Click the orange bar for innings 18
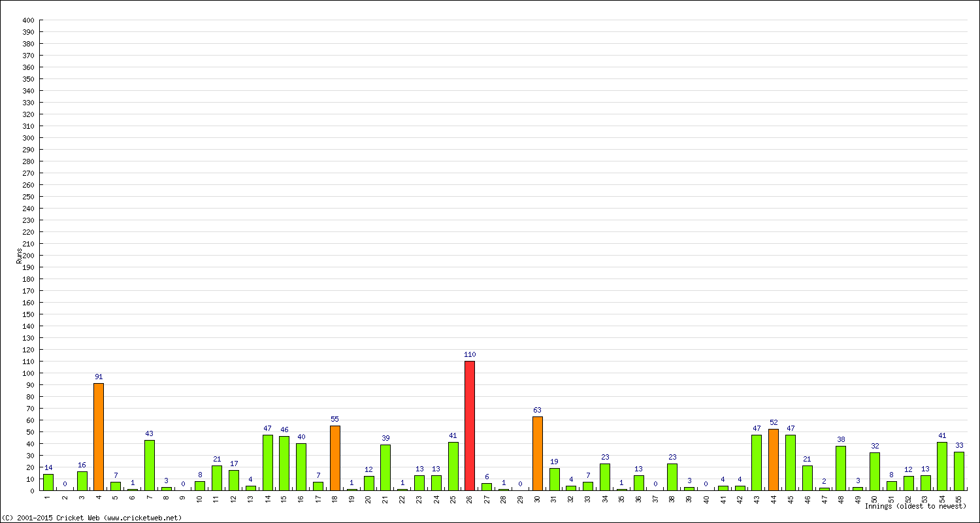This screenshot has height=523, width=980. pyautogui.click(x=335, y=458)
